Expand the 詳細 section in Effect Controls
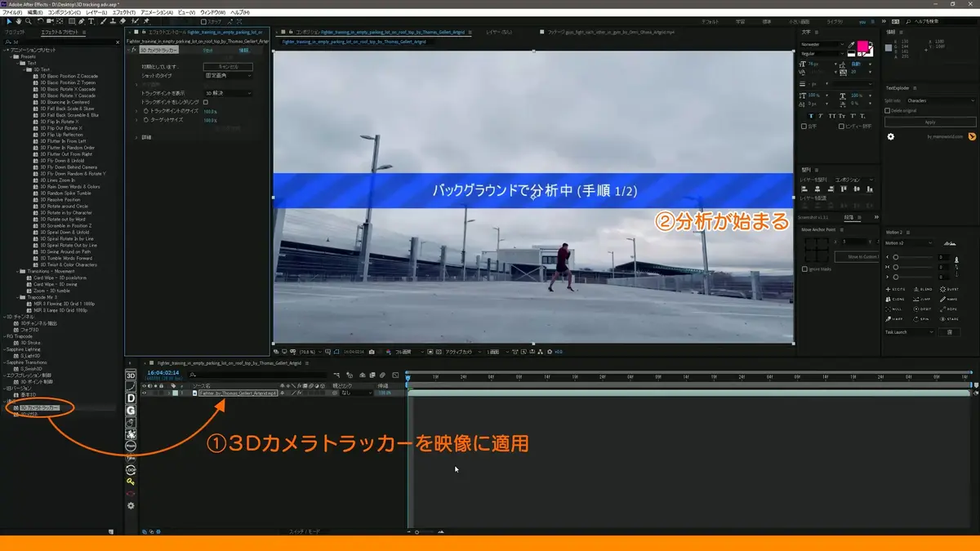The width and height of the screenshot is (980, 551). tap(136, 137)
